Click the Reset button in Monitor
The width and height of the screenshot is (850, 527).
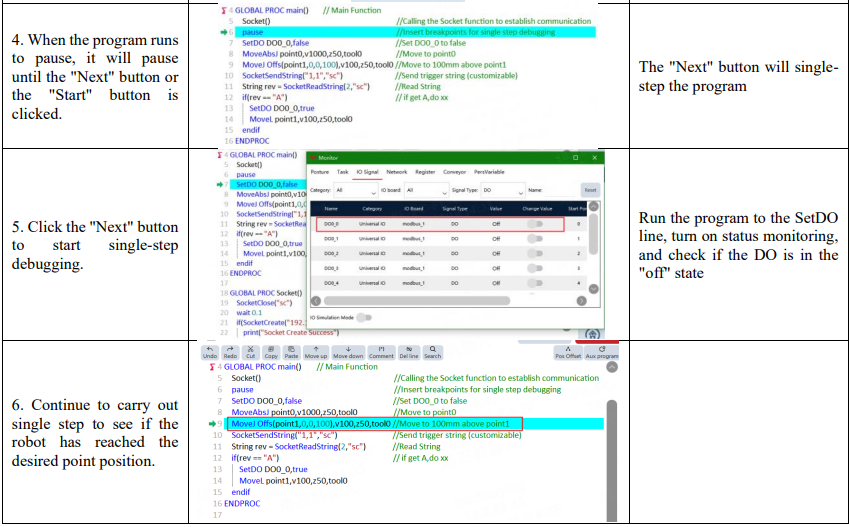click(590, 190)
